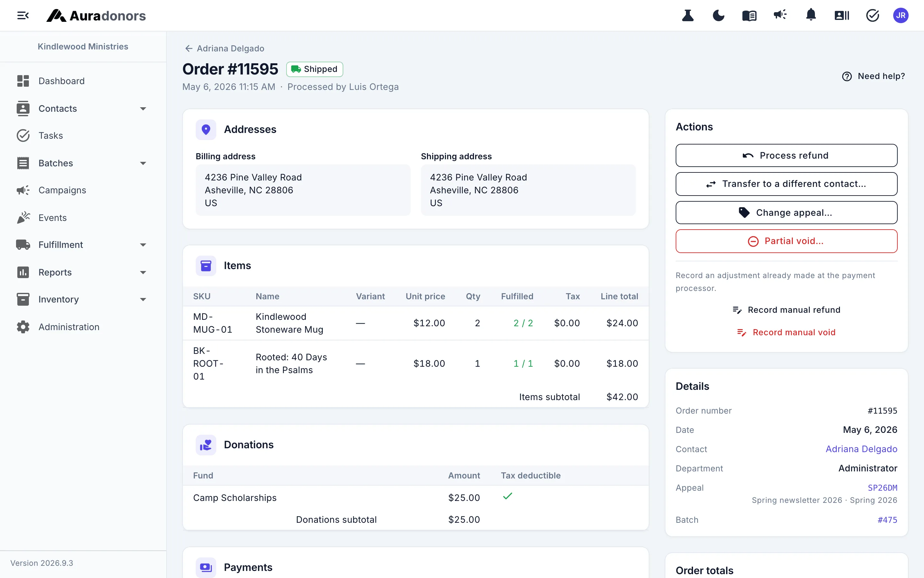This screenshot has width=924, height=578.
Task: Click the Need help? link
Action: 873,76
